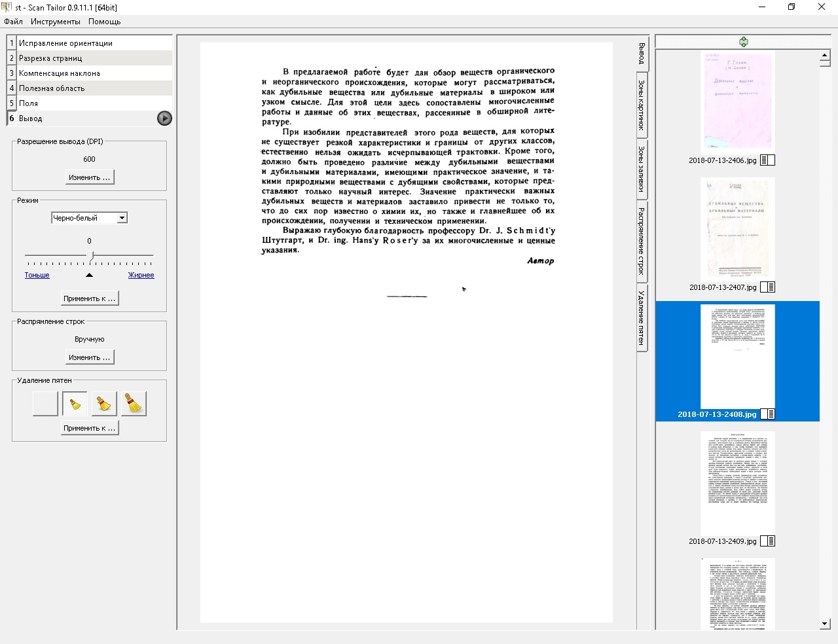The width and height of the screenshot is (838, 644).
Task: Select the cautious despeckle broom icon
Action: (x=75, y=404)
